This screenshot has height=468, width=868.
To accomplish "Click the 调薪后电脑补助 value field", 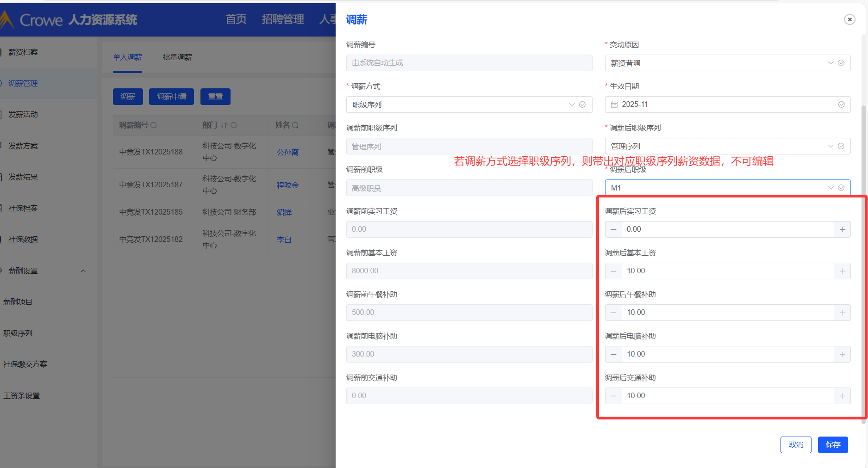I will pyautogui.click(x=728, y=354).
